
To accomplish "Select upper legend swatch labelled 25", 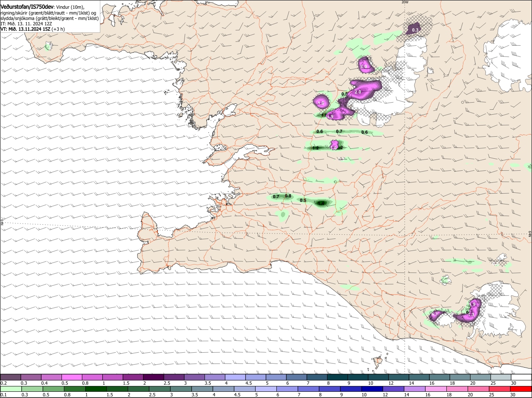I will pyautogui.click(x=500, y=377).
